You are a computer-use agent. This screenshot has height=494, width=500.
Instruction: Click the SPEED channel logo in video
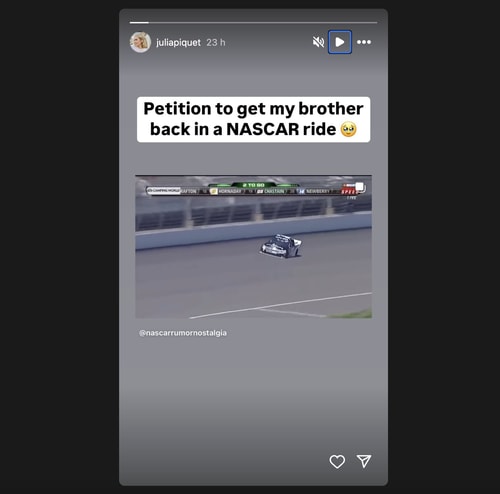[349, 191]
